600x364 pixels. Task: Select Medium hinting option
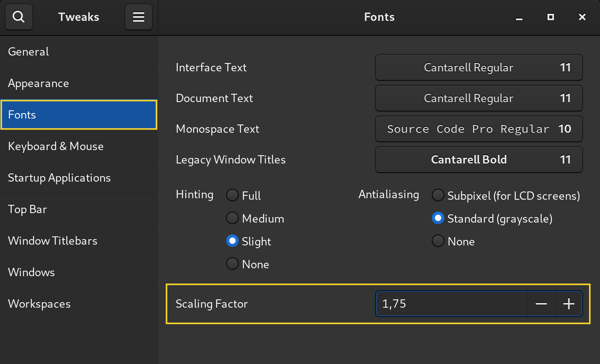(232, 218)
